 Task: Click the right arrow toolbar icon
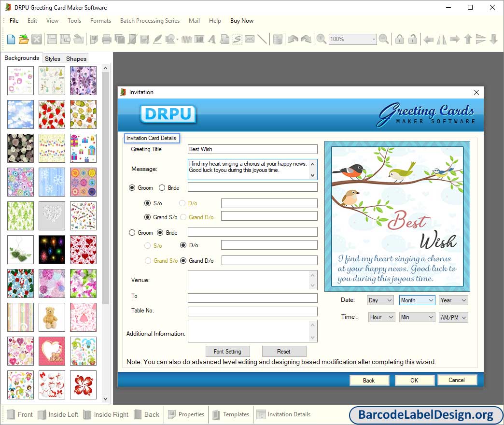454,39
